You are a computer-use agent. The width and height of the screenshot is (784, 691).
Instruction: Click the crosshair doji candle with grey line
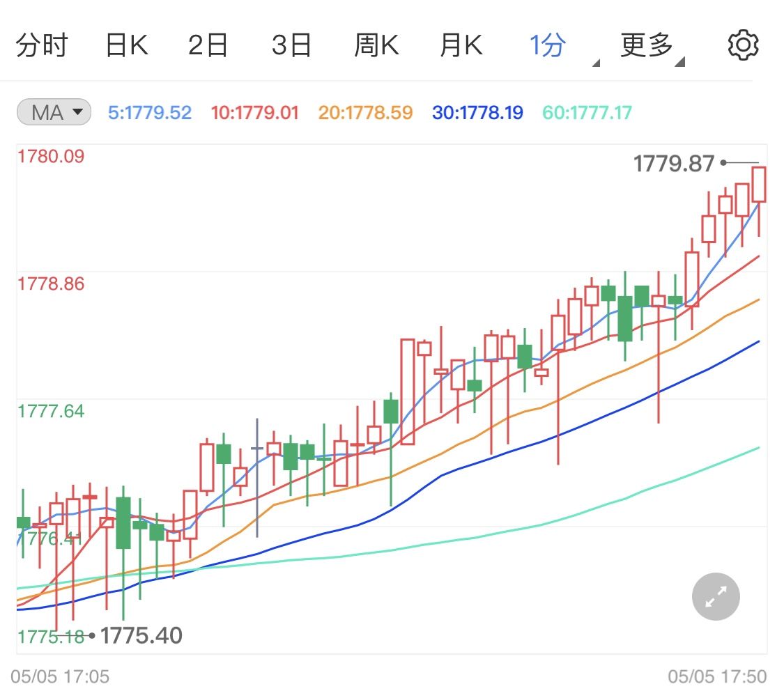(x=257, y=477)
